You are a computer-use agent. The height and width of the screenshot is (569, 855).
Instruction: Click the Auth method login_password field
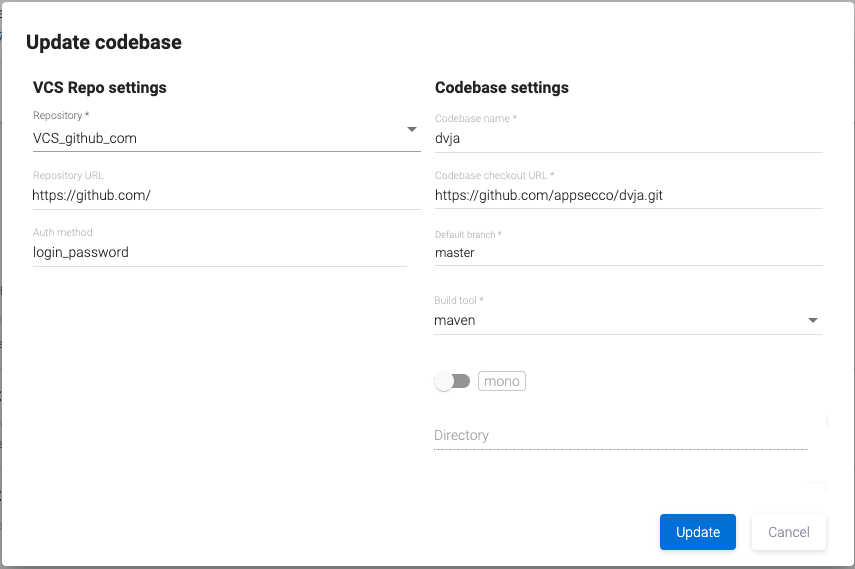click(219, 253)
